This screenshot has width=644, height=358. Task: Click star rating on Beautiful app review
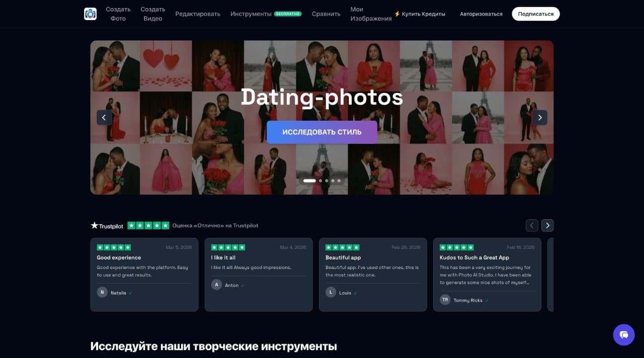coord(342,247)
